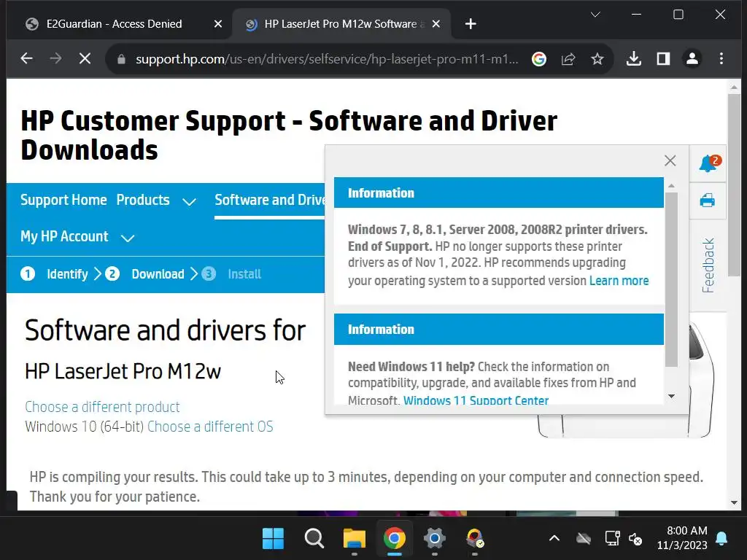The image size is (747, 560).
Task: Close the Information popup panel
Action: [x=670, y=160]
